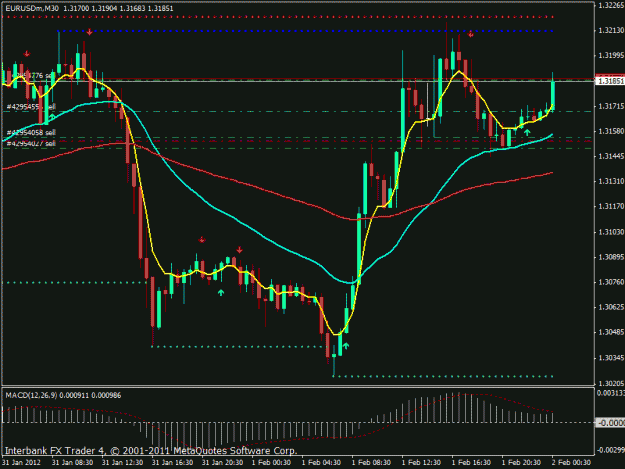Image resolution: width=625 pixels, height=469 pixels.
Task: Click the red down arrow on the blue dotted line above 31 Jan 08:30
Action: [x=90, y=32]
